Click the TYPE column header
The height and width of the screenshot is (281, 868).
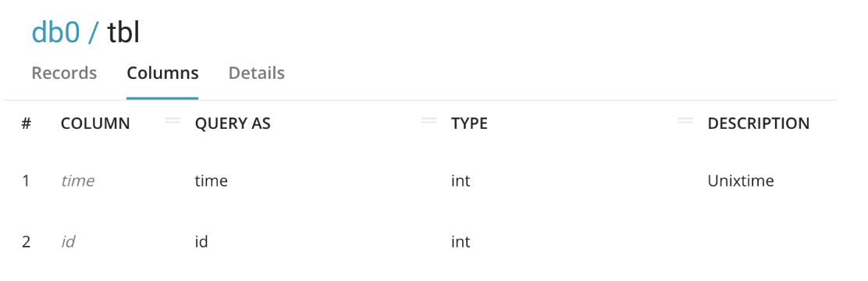(x=469, y=123)
